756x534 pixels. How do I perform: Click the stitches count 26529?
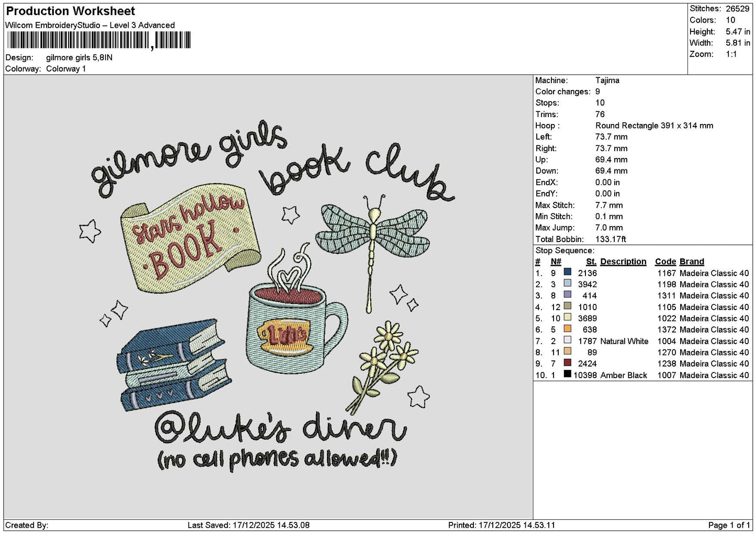coord(738,9)
